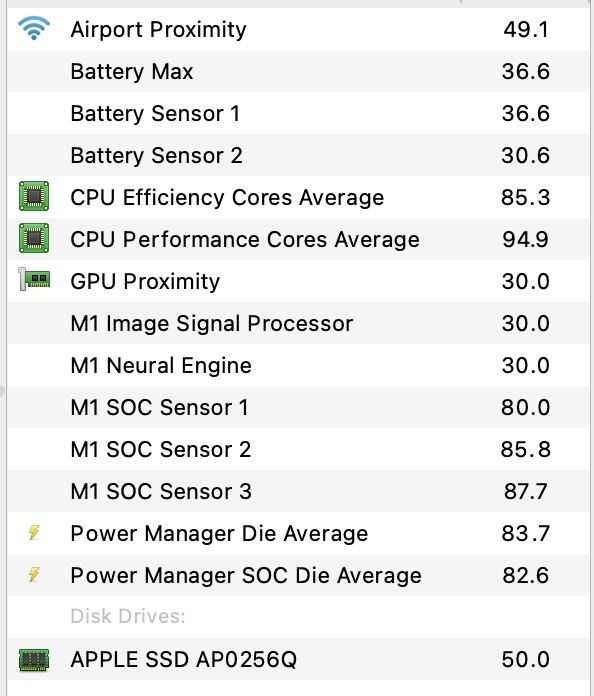This screenshot has width=594, height=696.
Task: Select the M1 SOC Sensor 1 row
Action: click(298, 407)
